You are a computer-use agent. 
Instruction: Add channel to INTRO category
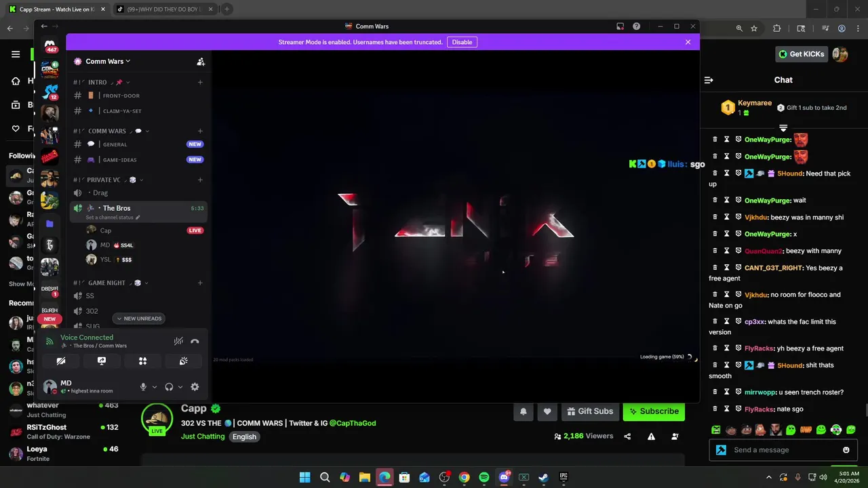tap(200, 82)
